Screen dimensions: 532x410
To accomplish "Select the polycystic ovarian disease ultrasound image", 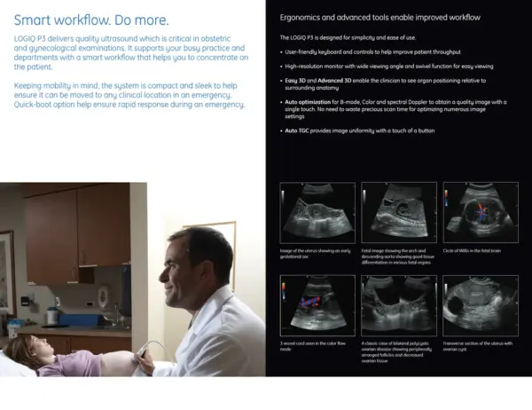I will tap(399, 304).
